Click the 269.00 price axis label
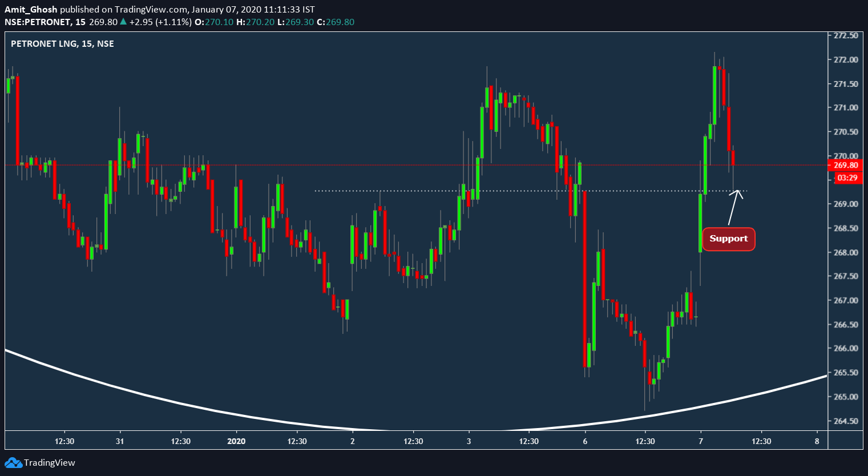Image resolution: width=868 pixels, height=476 pixels. [x=846, y=204]
